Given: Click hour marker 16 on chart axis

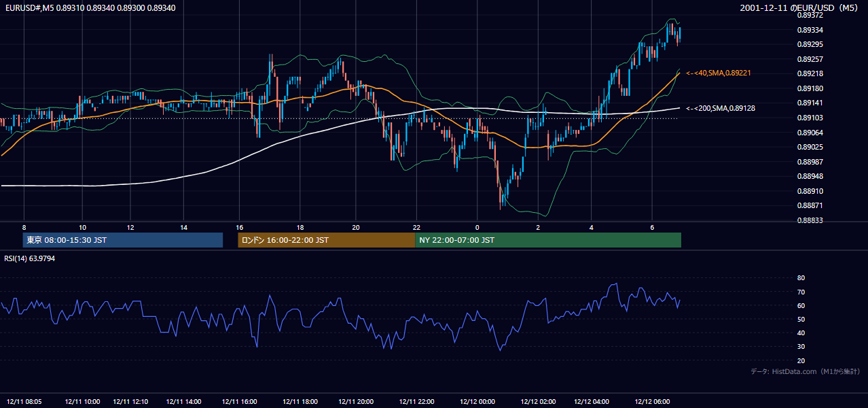Looking at the screenshot, I should coord(240,227).
